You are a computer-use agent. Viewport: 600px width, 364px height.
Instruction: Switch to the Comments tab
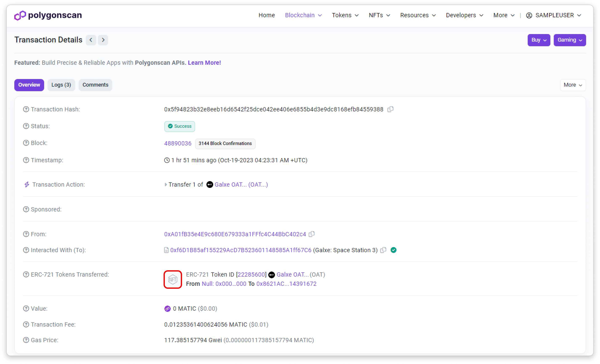[x=95, y=85]
